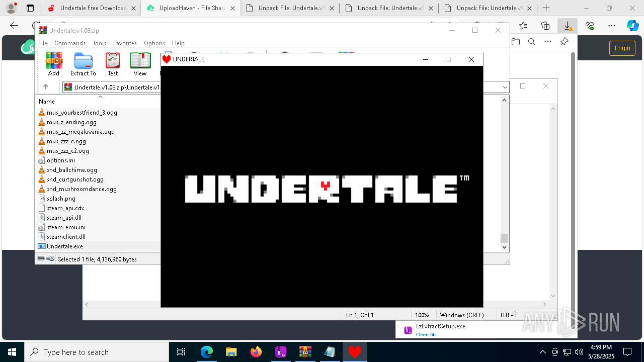Screen dimensions: 644x362
Task: Open Edge Favorites star icon
Action: [x=523, y=26]
